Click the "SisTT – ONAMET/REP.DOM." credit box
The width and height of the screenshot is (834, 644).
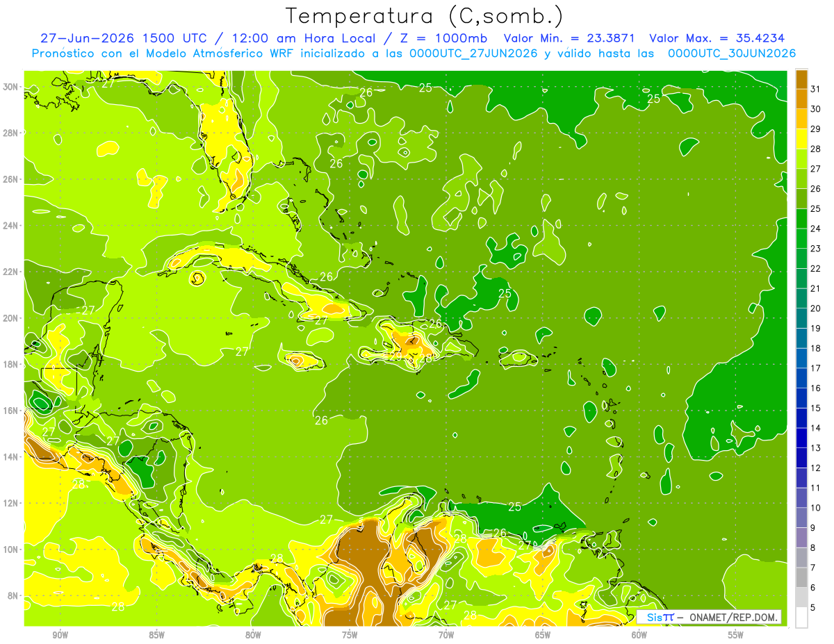pos(710,617)
